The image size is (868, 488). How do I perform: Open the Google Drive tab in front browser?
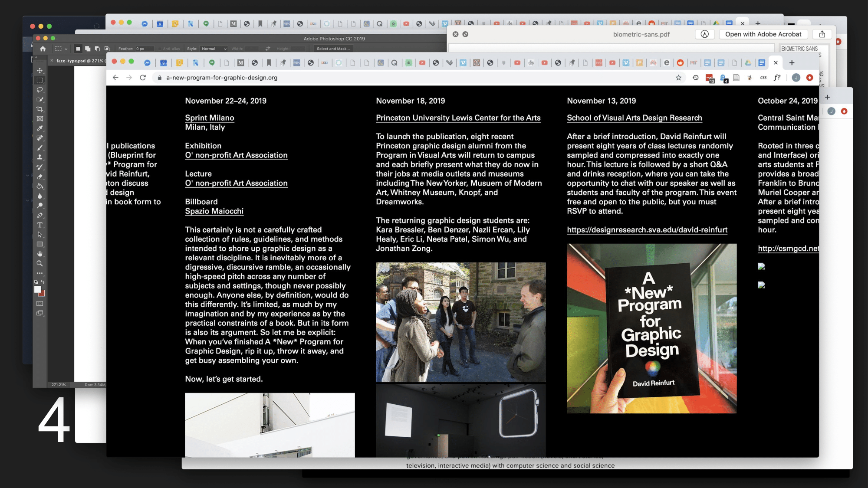[748, 63]
